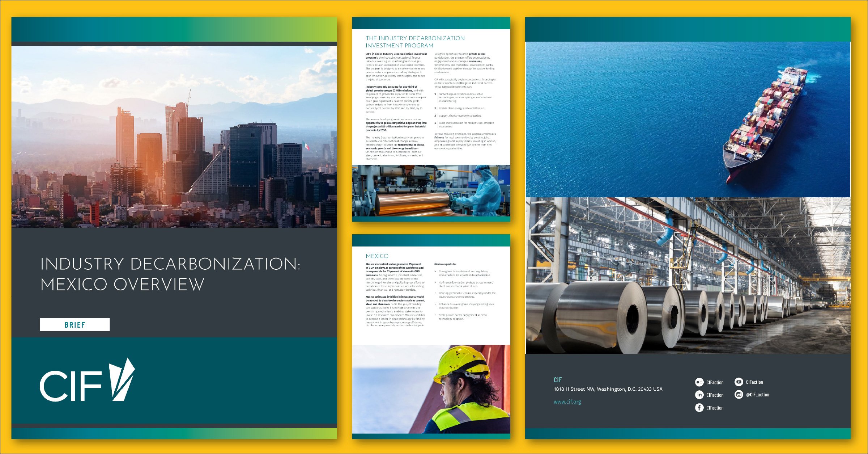Click the CIFaction text next to LinkedIn icon
868x454 pixels.
[715, 395]
